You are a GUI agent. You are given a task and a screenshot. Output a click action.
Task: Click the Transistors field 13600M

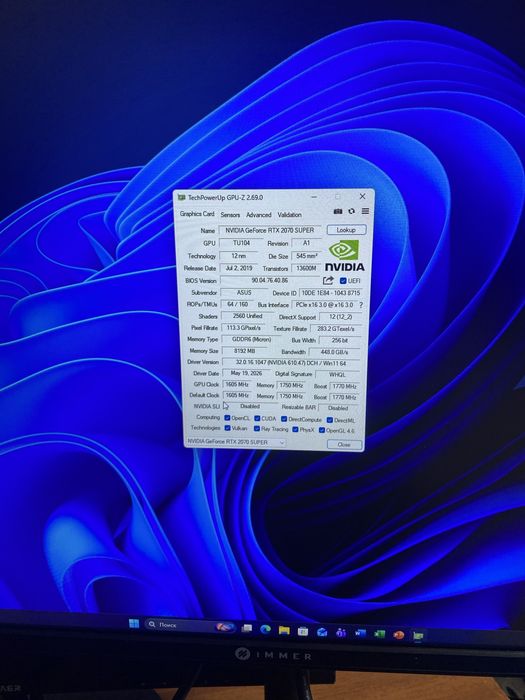click(x=306, y=268)
